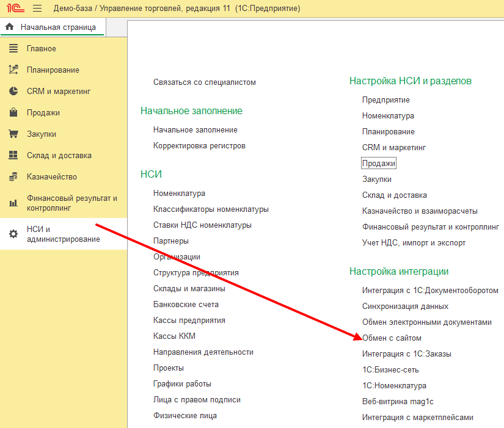
Task: Click the Планирование chart icon
Action: (13, 70)
